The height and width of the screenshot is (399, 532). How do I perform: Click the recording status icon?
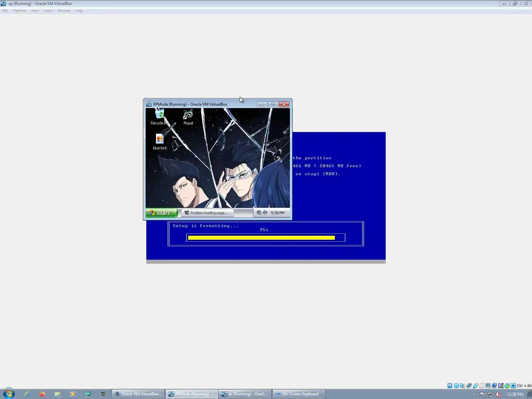(x=494, y=386)
